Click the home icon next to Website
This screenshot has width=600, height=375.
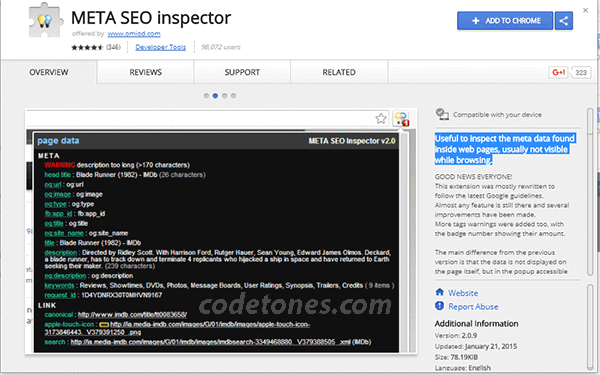[x=439, y=292]
